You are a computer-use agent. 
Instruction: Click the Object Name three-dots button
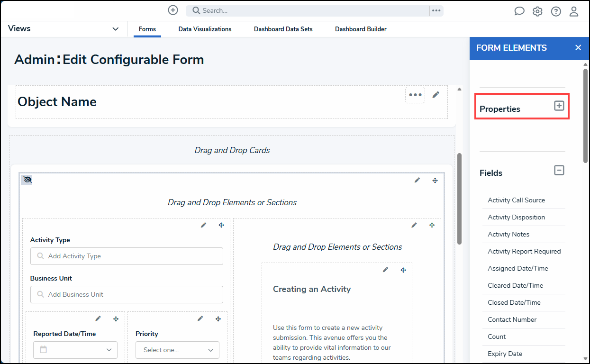click(415, 95)
